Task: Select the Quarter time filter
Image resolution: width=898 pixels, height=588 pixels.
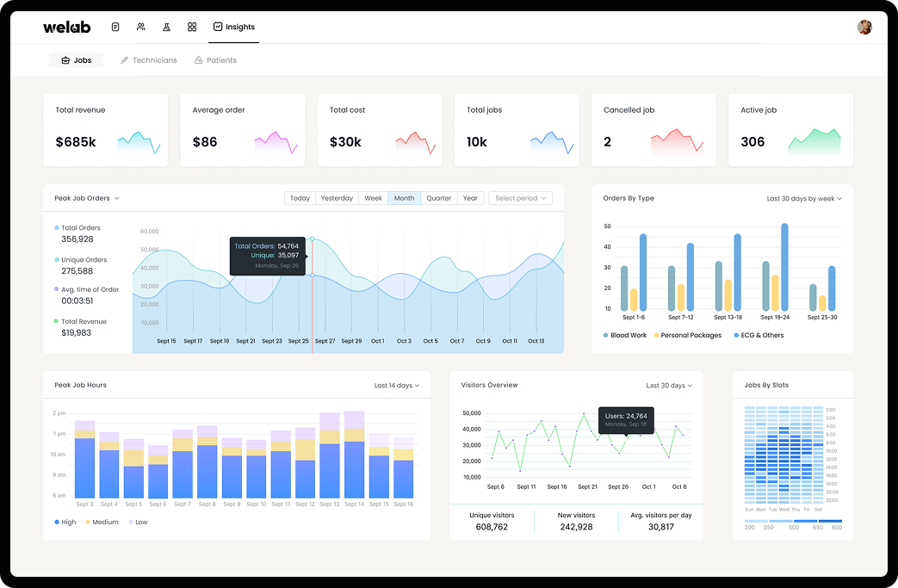Action: point(438,197)
